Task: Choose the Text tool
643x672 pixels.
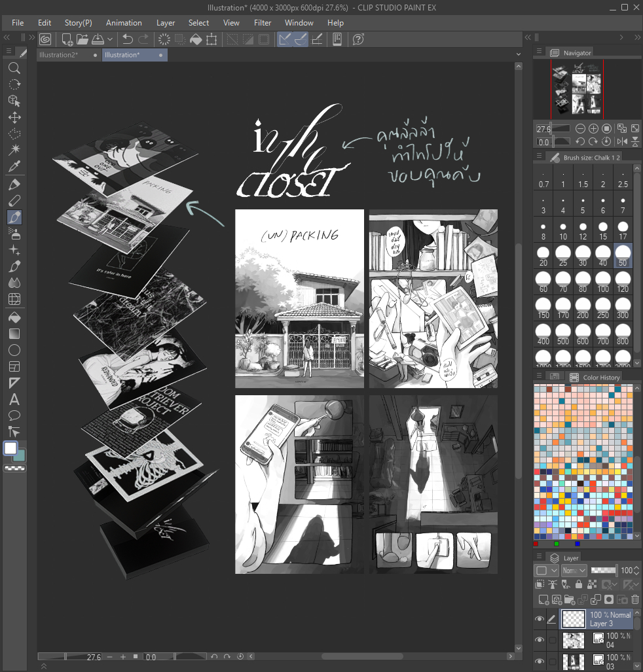Action: (14, 399)
